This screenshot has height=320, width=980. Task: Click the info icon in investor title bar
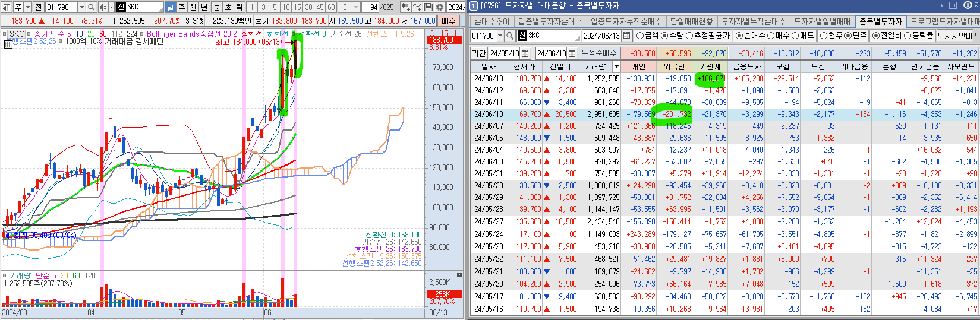click(x=968, y=5)
